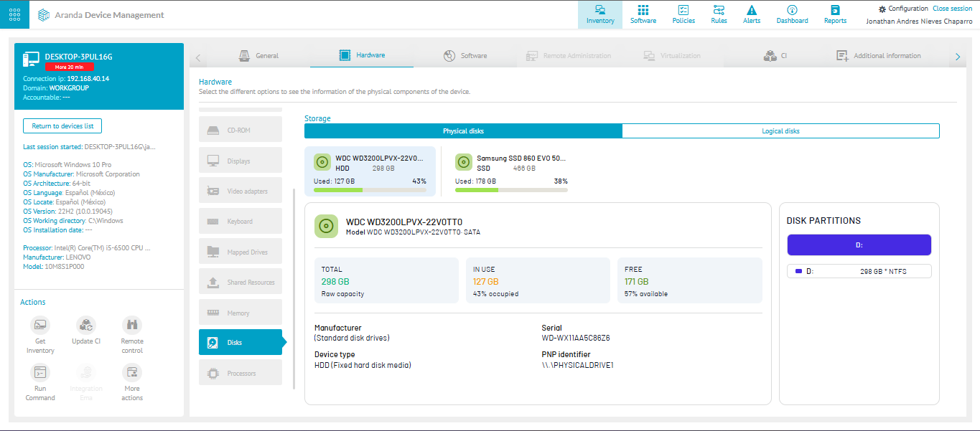Click the large disk icon beside WDC WD3200LPVX-22V0TT0
The image size is (980, 431).
click(x=327, y=226)
